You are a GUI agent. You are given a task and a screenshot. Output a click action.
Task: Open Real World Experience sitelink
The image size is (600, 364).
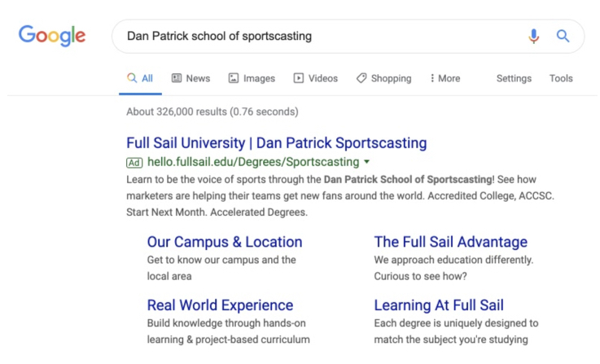coord(220,305)
